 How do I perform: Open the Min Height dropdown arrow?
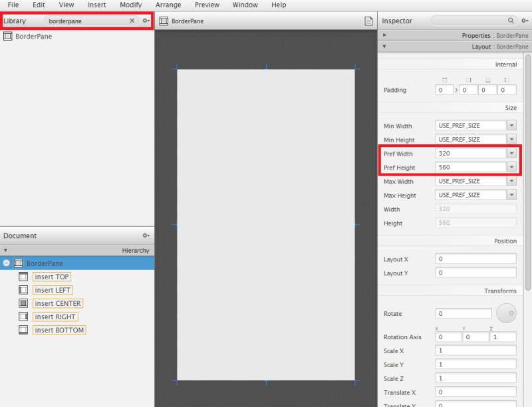511,140
